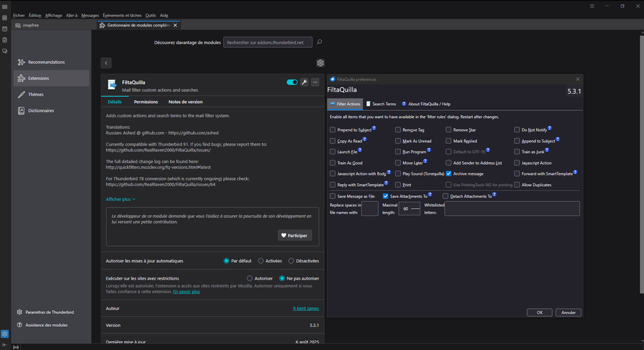Click the Participer contribution button

click(295, 235)
